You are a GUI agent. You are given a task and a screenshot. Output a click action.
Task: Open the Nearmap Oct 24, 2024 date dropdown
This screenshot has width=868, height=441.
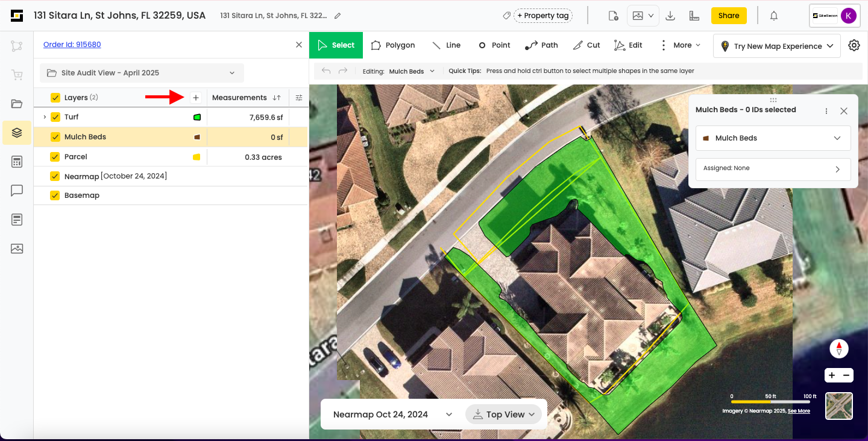(392, 414)
